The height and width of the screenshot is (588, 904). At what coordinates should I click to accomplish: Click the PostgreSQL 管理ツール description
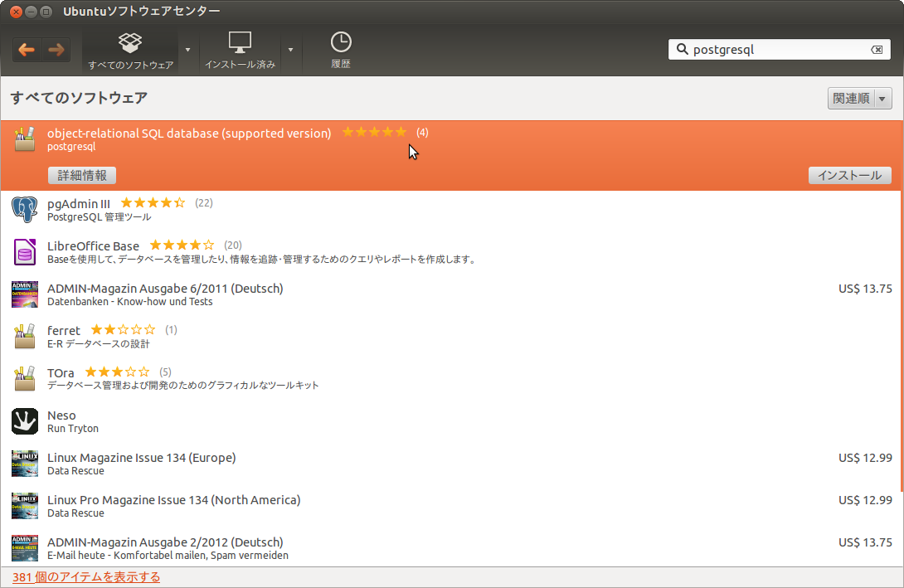[x=100, y=217]
